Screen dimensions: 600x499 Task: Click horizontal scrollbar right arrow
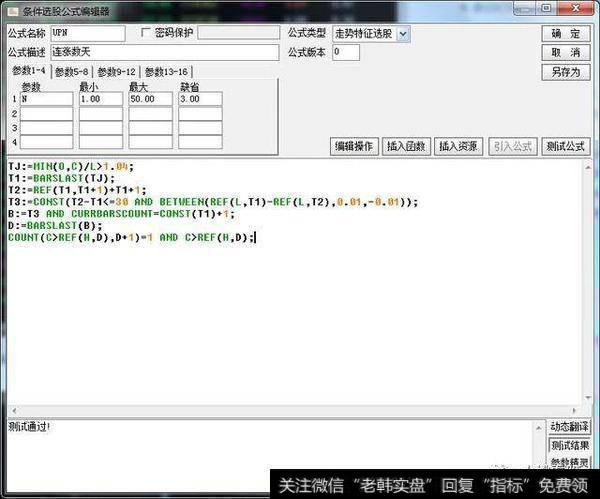(x=574, y=411)
